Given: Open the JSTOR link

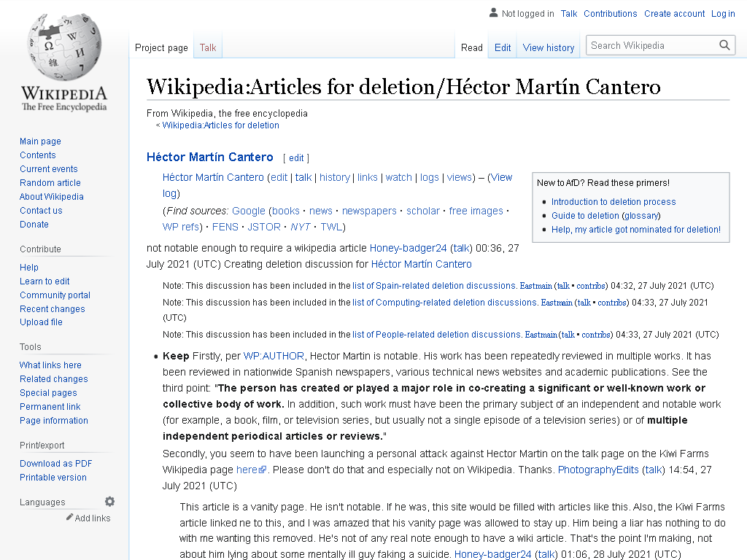Looking at the screenshot, I should [x=264, y=227].
